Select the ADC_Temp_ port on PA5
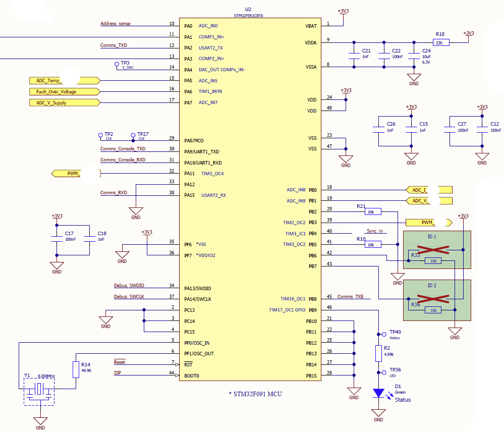The image size is (504, 431). 65,80
